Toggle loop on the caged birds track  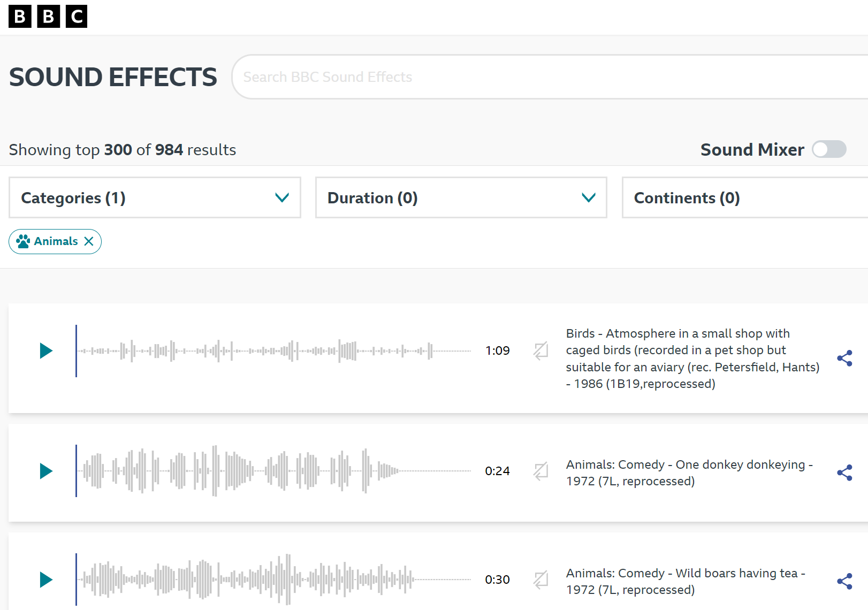click(540, 351)
